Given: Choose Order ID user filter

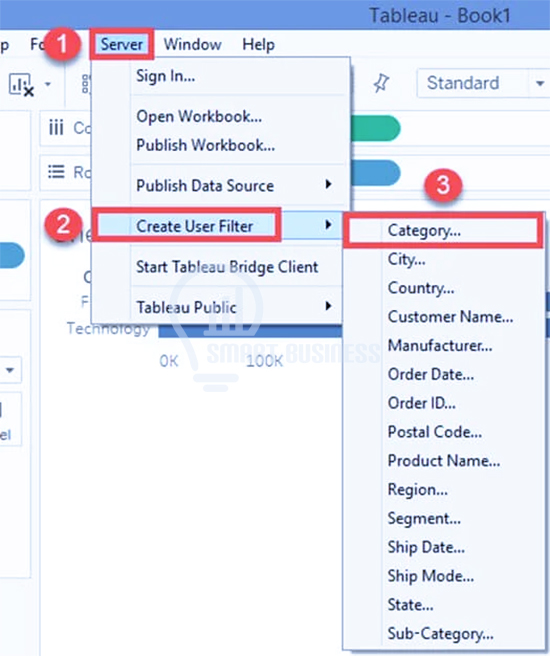Looking at the screenshot, I should point(443,403).
